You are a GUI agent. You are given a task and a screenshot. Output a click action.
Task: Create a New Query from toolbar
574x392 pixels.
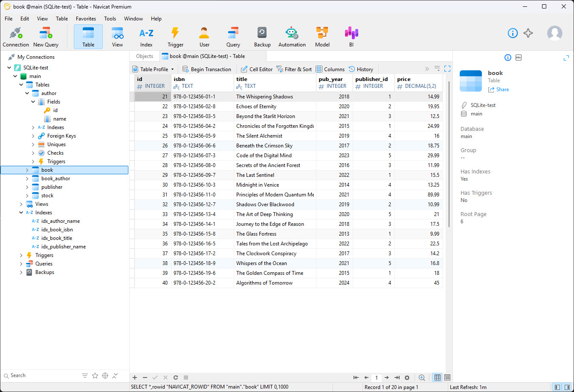(x=46, y=37)
